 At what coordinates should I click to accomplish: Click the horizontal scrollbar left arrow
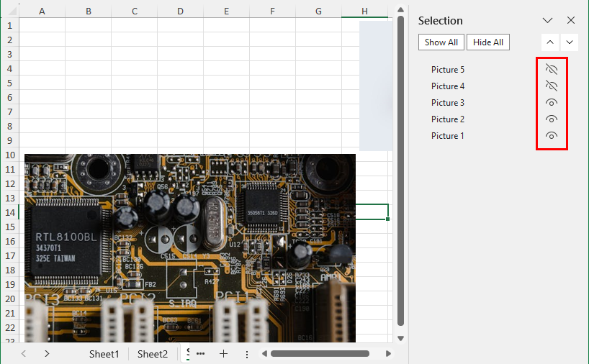click(264, 353)
